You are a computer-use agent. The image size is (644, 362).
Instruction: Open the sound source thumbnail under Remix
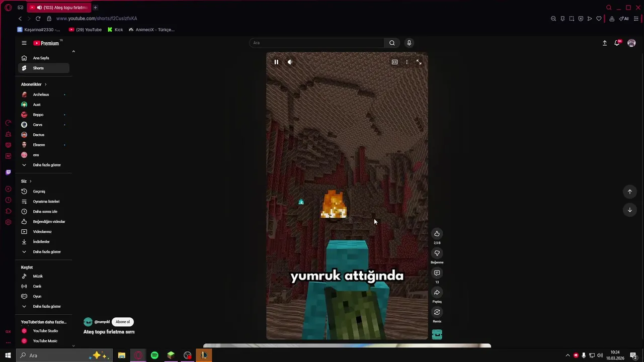pos(437,334)
